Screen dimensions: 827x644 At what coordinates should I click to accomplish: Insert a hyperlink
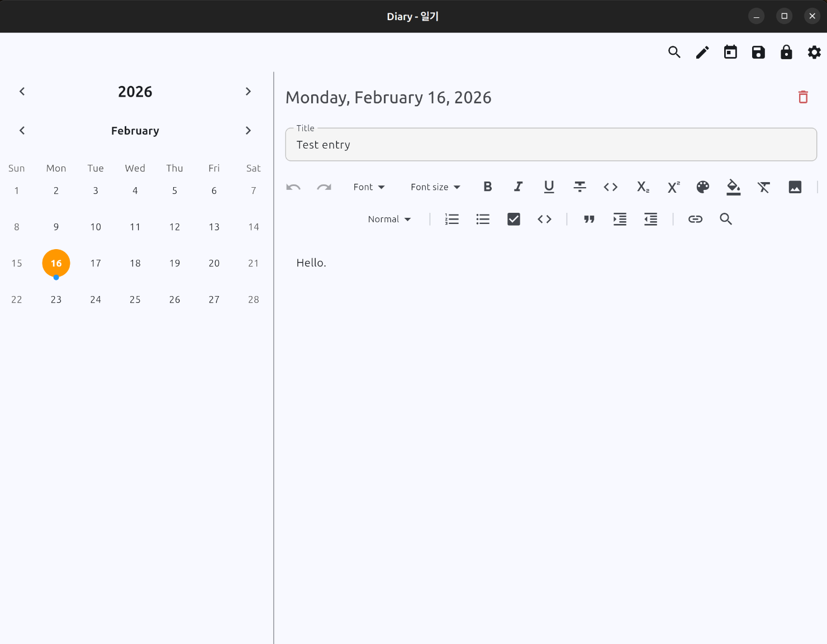click(x=695, y=220)
